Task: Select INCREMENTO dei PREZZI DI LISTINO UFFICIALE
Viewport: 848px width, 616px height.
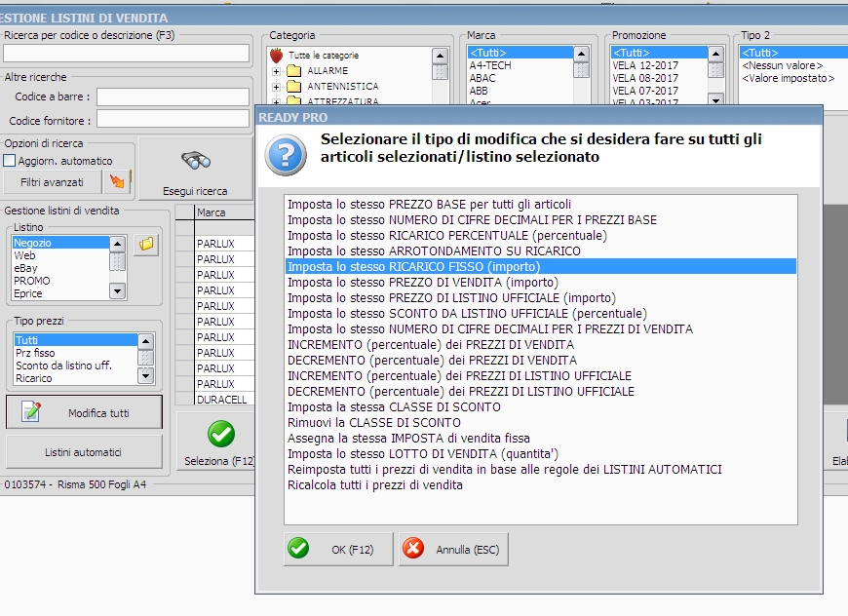Action: coord(540,376)
